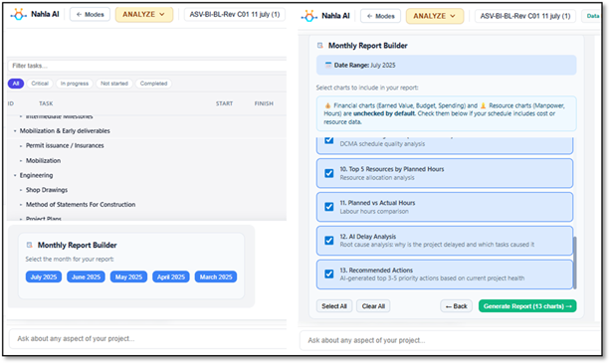Click Generate Report (13 charts) button
This screenshot has width=611, height=364.
pos(527,306)
